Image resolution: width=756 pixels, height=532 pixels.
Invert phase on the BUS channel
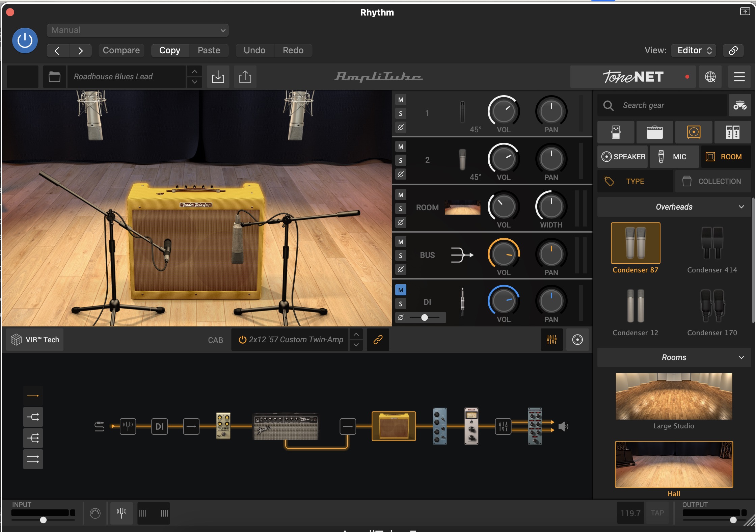[x=401, y=270]
